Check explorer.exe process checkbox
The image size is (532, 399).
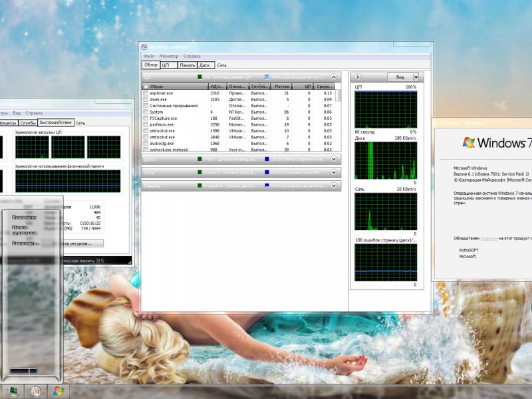pos(146,93)
